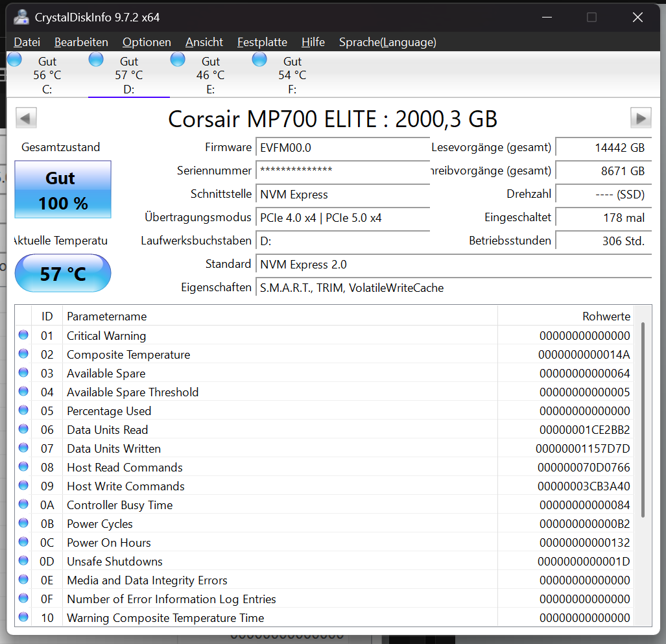Click the Übertragungsmodus field PCIe 4.0 x4
Viewport: 666px width, 644px height.
(343, 217)
